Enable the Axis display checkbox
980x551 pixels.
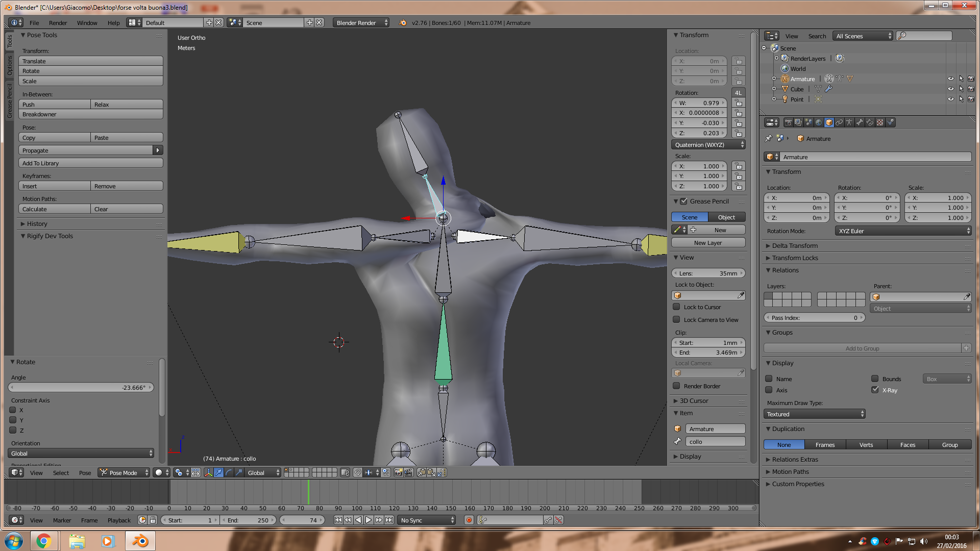(769, 390)
